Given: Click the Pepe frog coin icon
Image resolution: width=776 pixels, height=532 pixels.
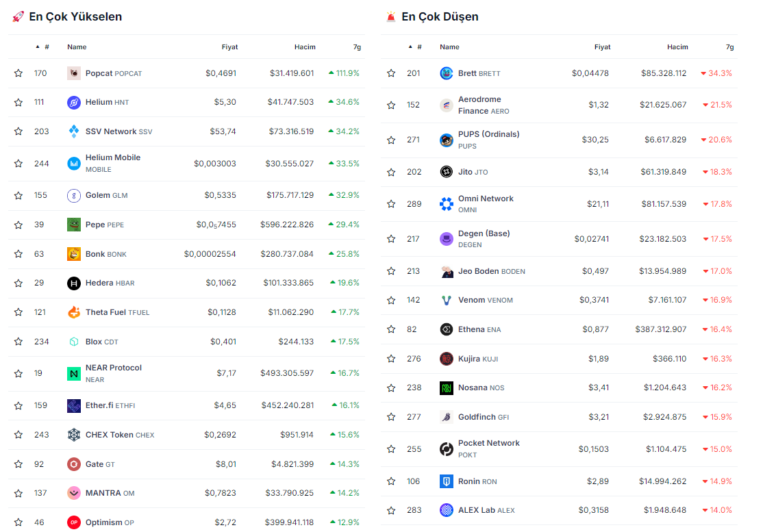Looking at the screenshot, I should [x=74, y=225].
